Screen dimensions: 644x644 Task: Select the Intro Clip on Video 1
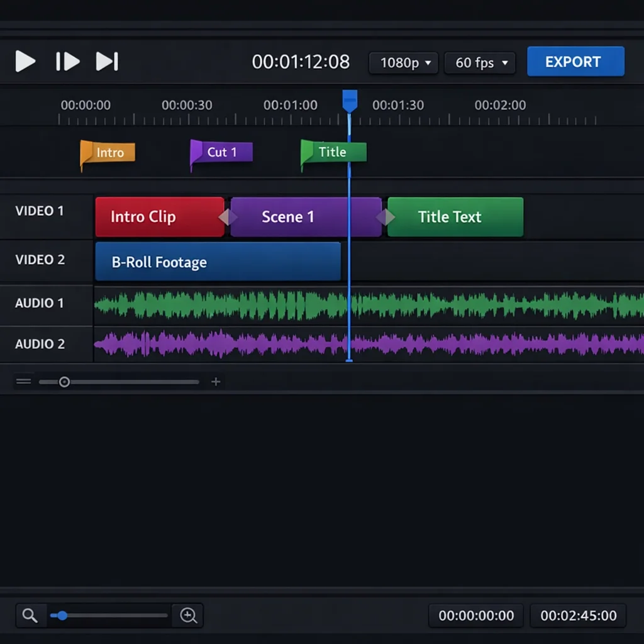tap(159, 216)
